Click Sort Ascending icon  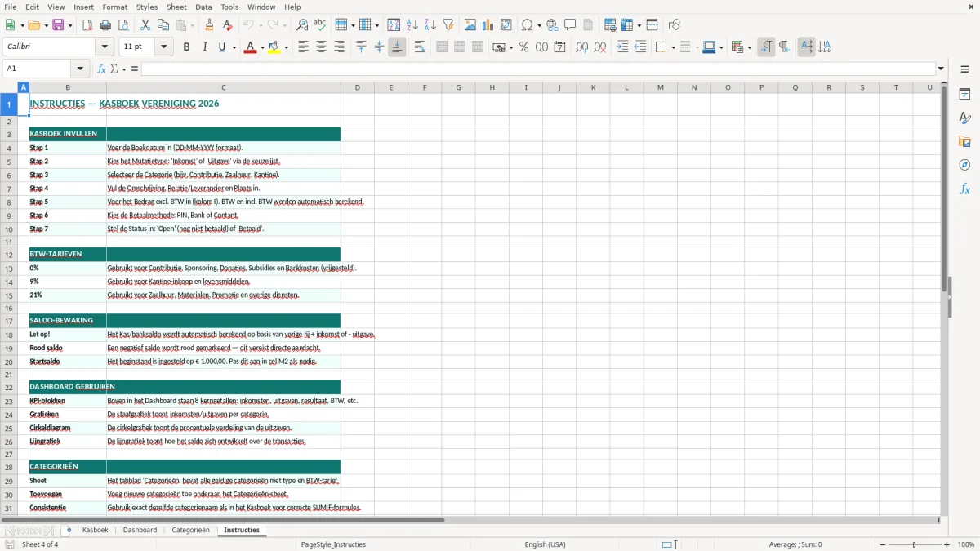pos(412,25)
